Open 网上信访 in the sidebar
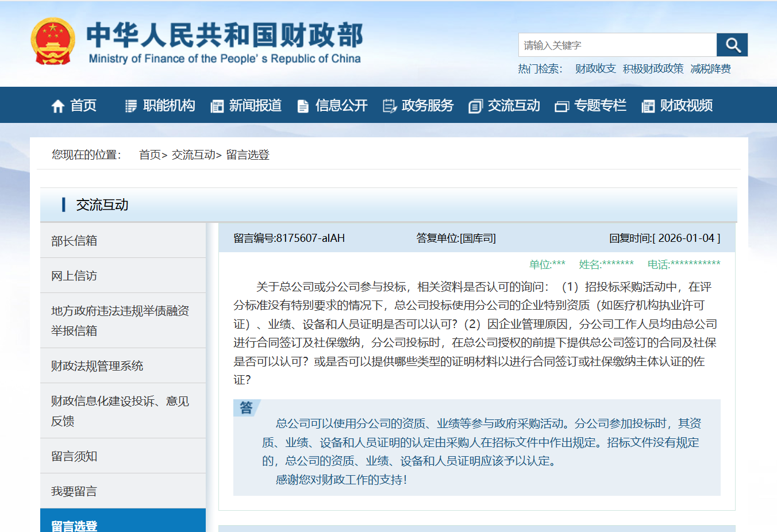Image resolution: width=777 pixels, height=532 pixels. pyautogui.click(x=123, y=276)
